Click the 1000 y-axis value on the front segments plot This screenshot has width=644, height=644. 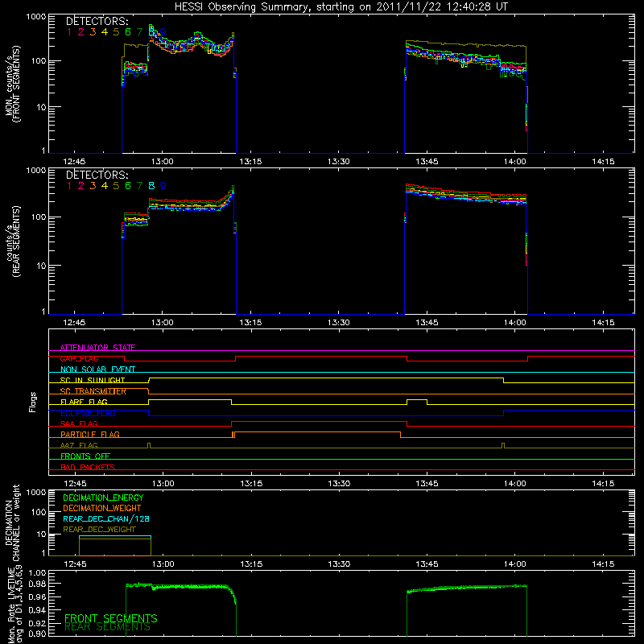click(x=36, y=17)
